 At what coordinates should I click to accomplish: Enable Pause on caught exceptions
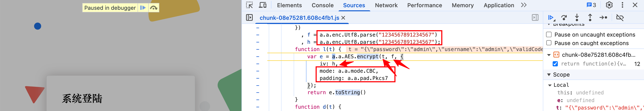pos(549,43)
